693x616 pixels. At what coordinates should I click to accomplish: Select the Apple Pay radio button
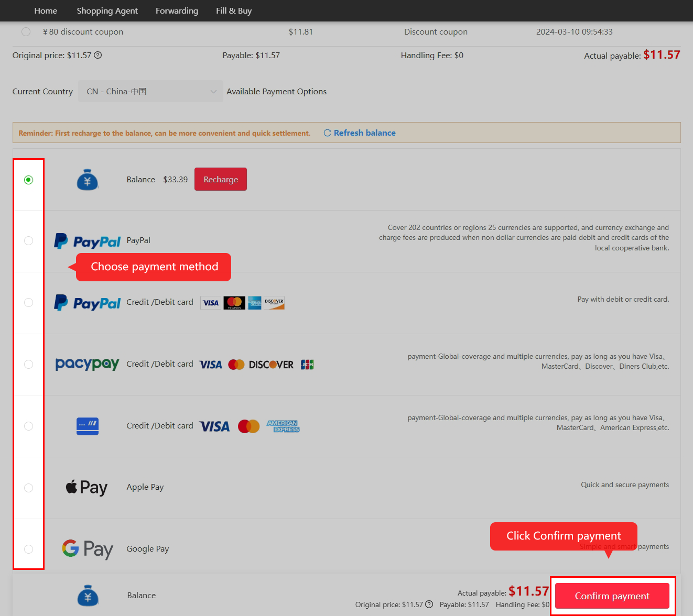point(29,488)
